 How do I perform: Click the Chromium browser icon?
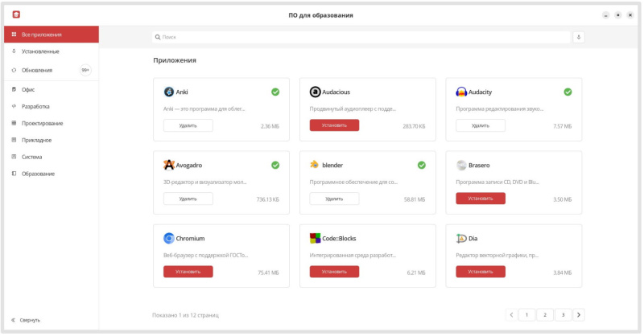(169, 238)
